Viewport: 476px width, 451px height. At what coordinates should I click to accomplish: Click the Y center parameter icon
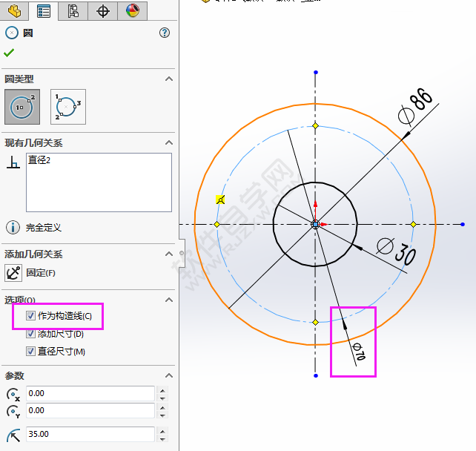click(13, 412)
